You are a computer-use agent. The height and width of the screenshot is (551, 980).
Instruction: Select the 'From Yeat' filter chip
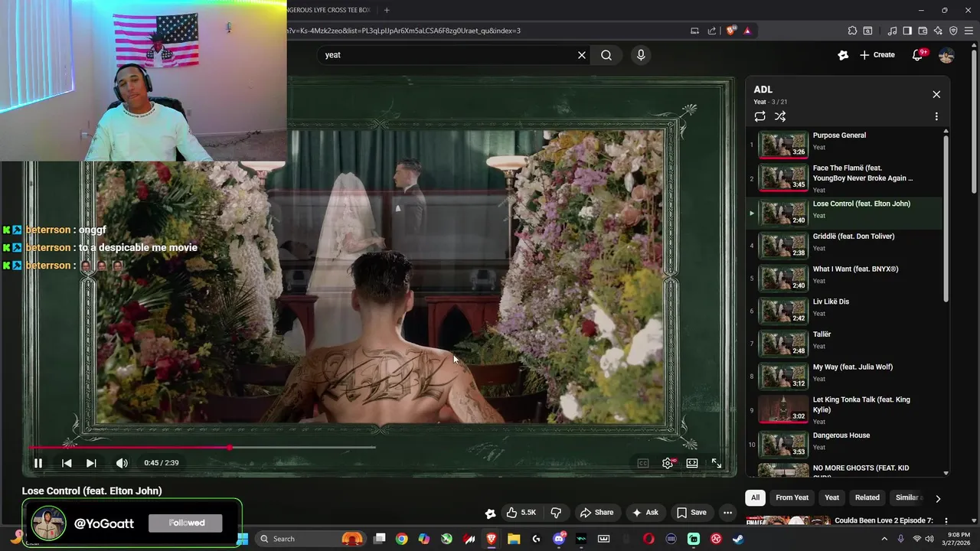[x=792, y=497]
